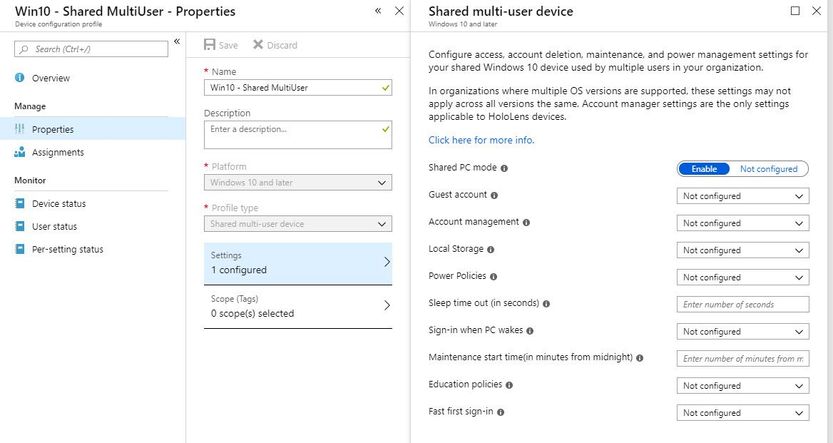
Task: Open the Properties menu item
Action: coord(52,129)
